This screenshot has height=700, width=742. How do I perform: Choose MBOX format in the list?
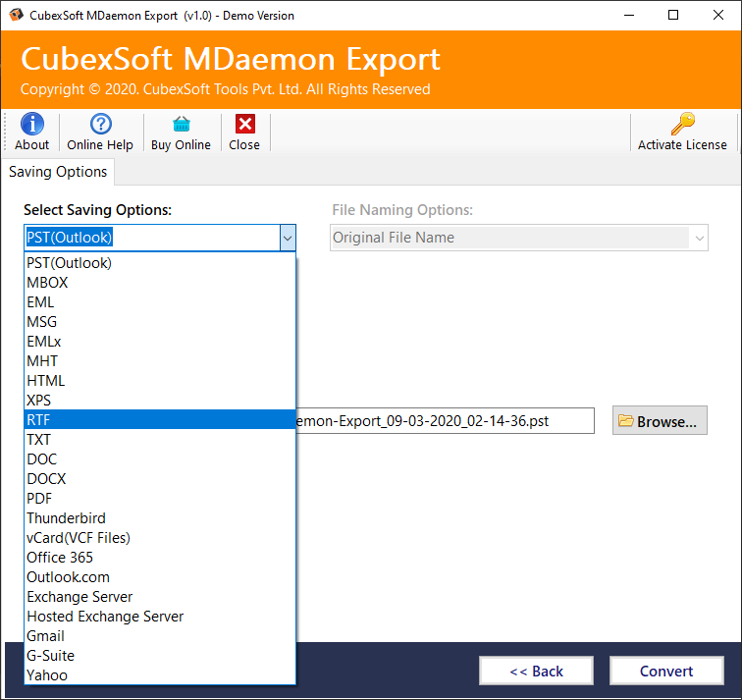[159, 283]
